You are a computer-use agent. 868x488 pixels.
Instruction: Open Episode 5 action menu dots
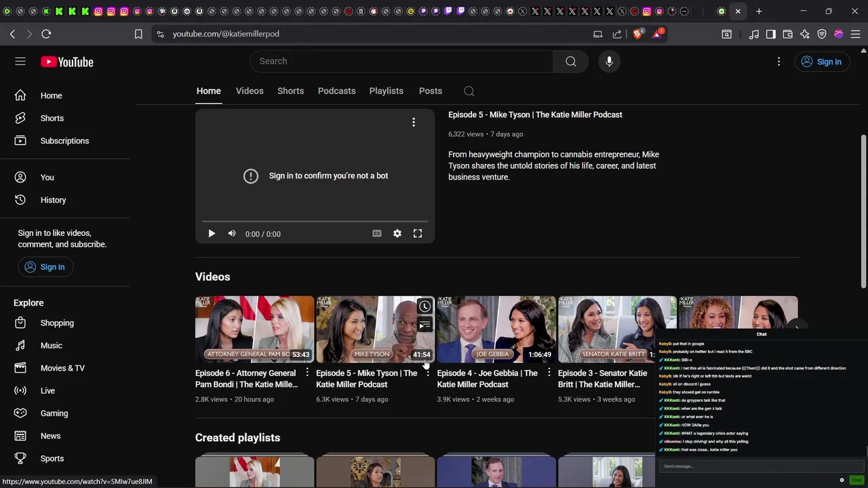coord(428,373)
